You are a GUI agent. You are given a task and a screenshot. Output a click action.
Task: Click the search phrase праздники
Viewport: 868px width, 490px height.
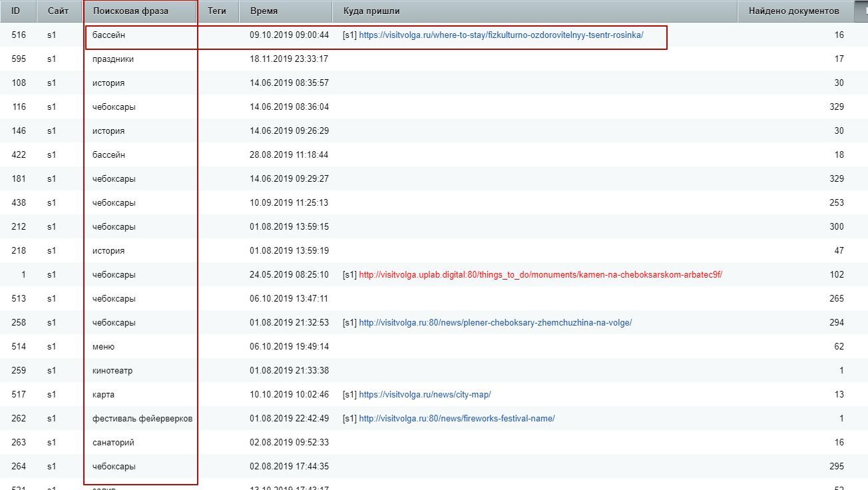[x=113, y=59]
